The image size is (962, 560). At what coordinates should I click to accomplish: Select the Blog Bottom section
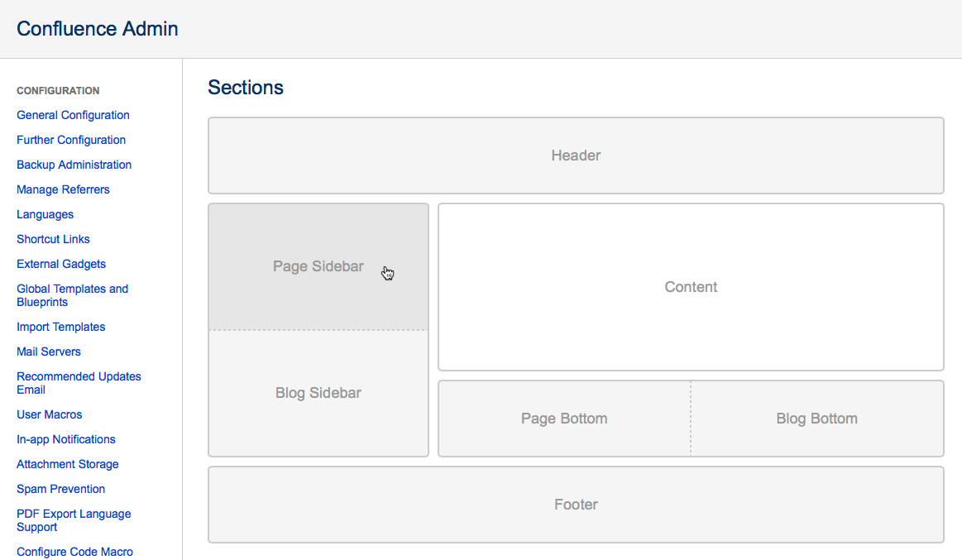(816, 419)
